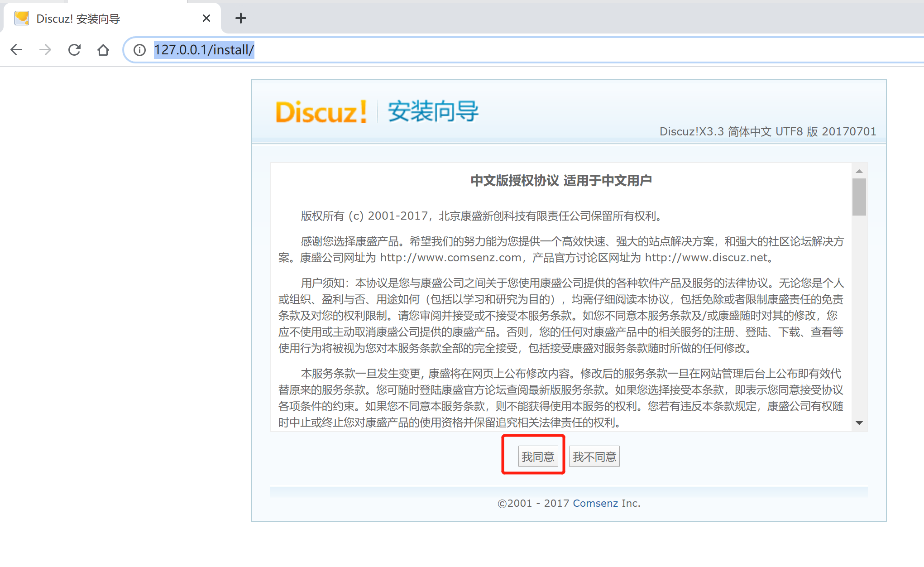Click the Discuz favicon on the tab
Screen dimensions: 924x567
click(x=22, y=19)
